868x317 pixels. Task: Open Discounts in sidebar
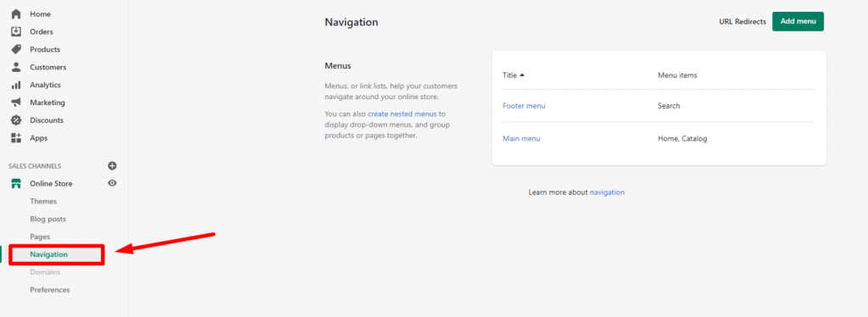47,120
